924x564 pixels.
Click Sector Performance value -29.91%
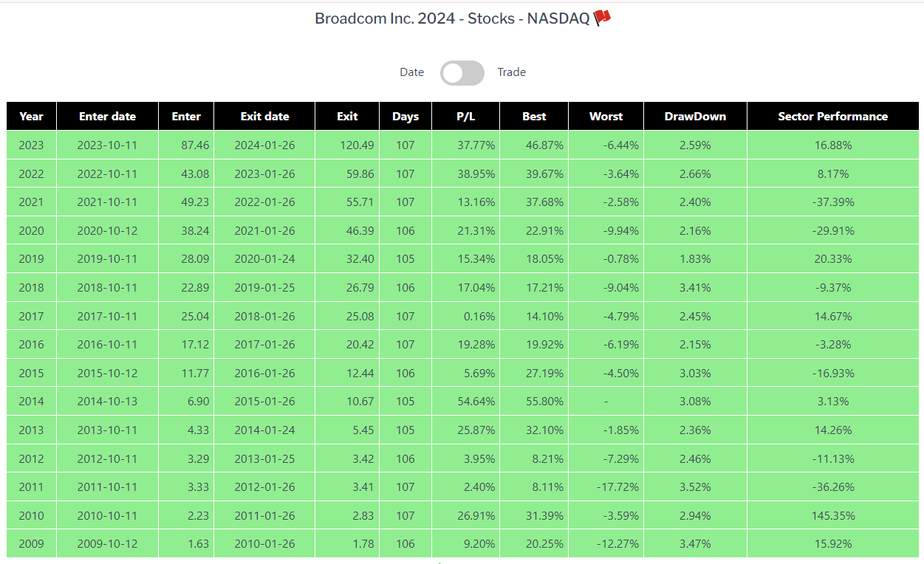click(x=833, y=231)
